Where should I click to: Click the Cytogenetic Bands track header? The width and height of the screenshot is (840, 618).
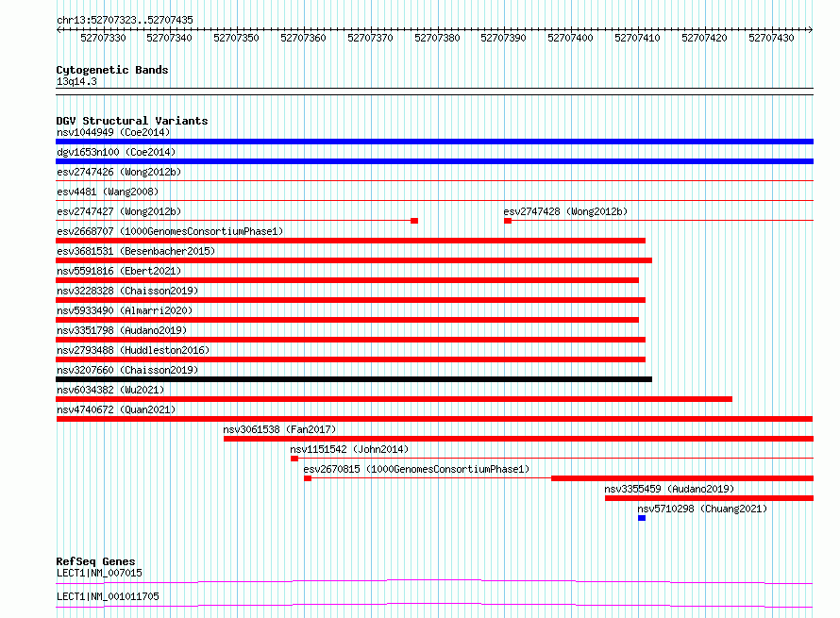click(x=112, y=70)
